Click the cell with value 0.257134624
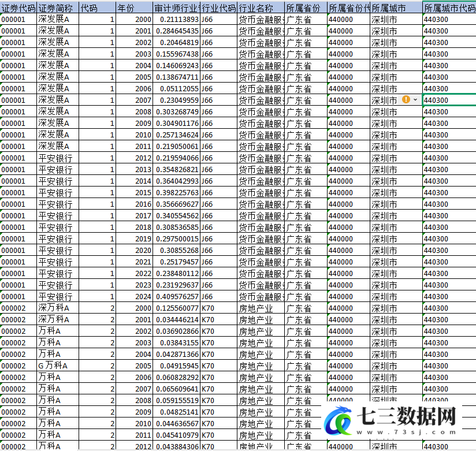The image size is (476, 451). point(176,135)
